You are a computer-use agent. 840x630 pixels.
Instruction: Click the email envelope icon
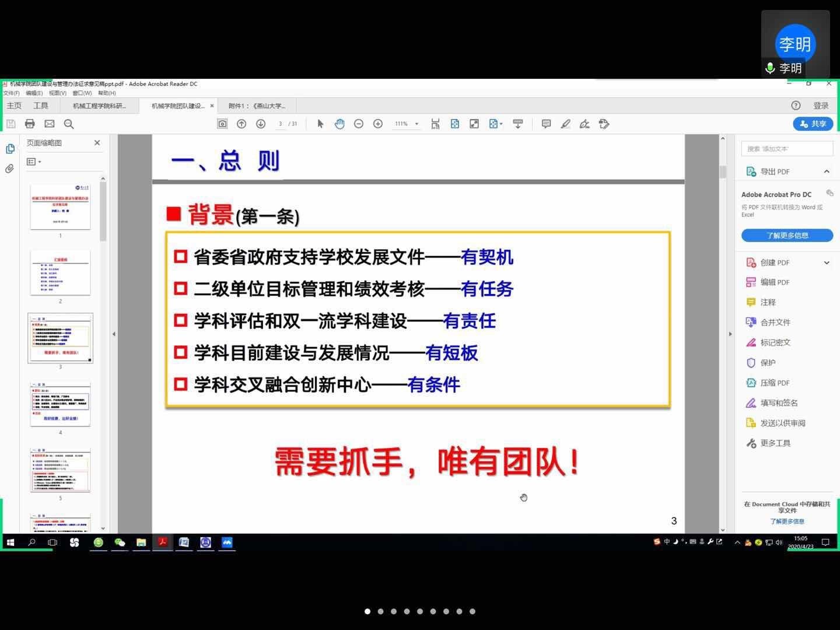pyautogui.click(x=50, y=124)
